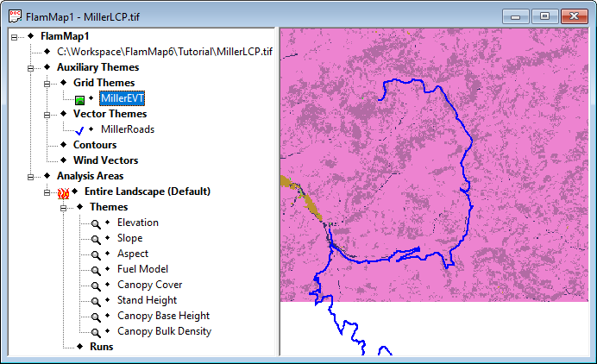The width and height of the screenshot is (597, 364).
Task: Select the Fuel Model theme
Action: pos(142,269)
